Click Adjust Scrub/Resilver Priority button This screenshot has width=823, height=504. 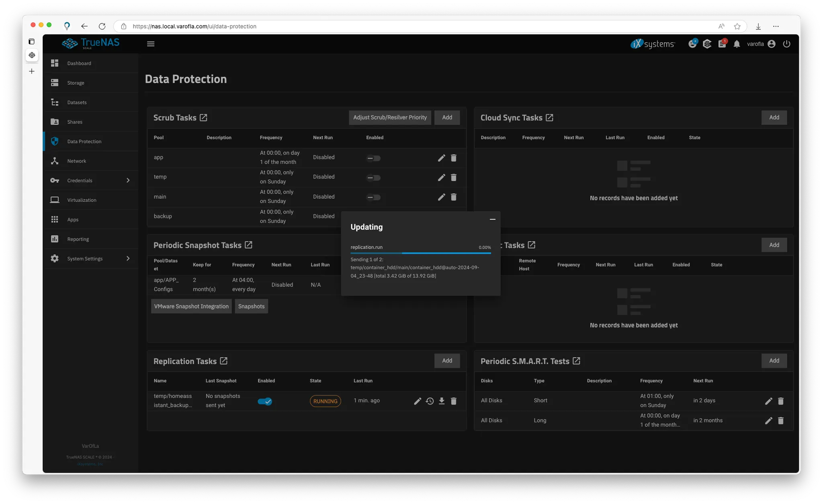click(x=389, y=117)
